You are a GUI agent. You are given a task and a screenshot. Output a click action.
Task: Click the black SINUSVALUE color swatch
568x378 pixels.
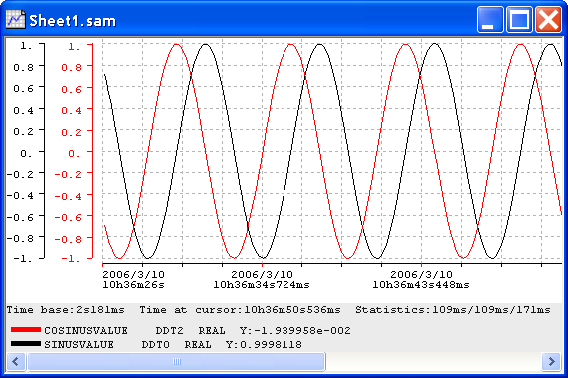click(26, 344)
